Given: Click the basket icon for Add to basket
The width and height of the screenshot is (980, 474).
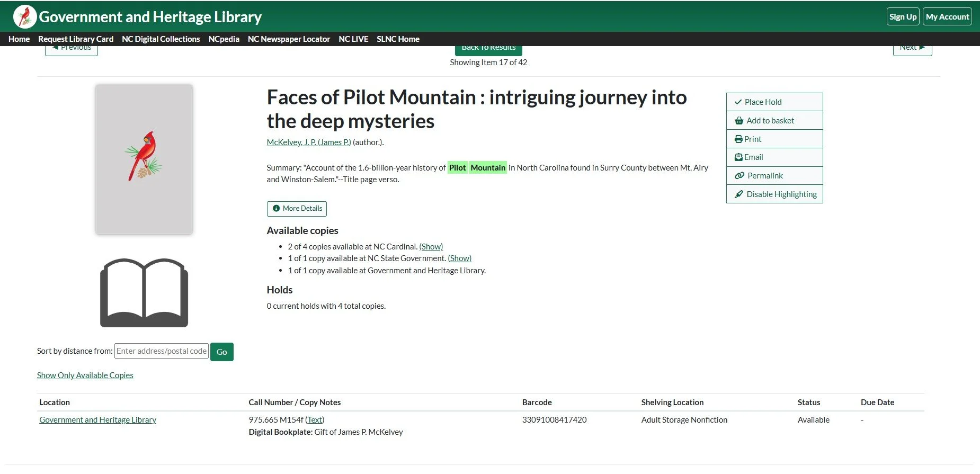Looking at the screenshot, I should coord(739,121).
